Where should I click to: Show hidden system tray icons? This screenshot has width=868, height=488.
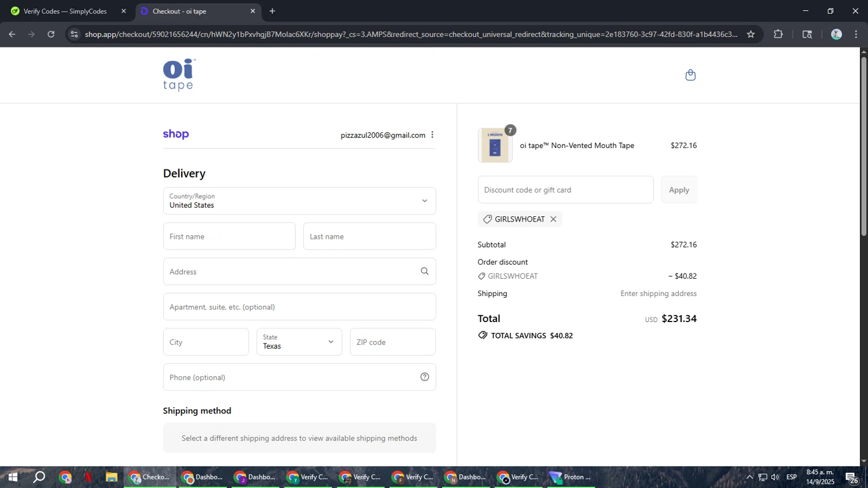(x=749, y=477)
